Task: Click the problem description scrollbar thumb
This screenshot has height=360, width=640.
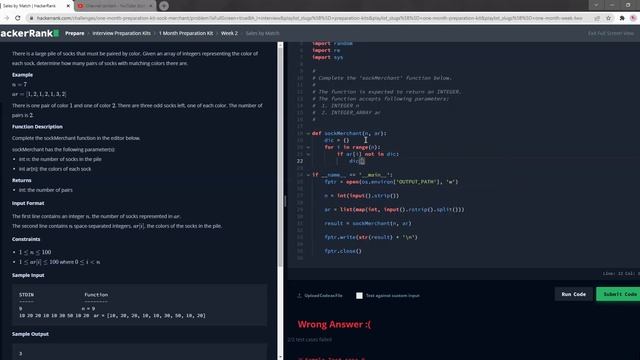Action: pos(280,157)
